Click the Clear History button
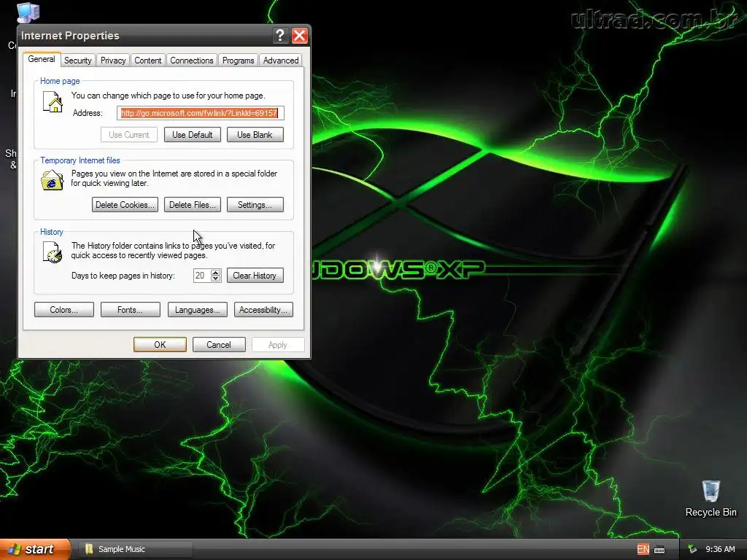The width and height of the screenshot is (747, 560). (255, 276)
